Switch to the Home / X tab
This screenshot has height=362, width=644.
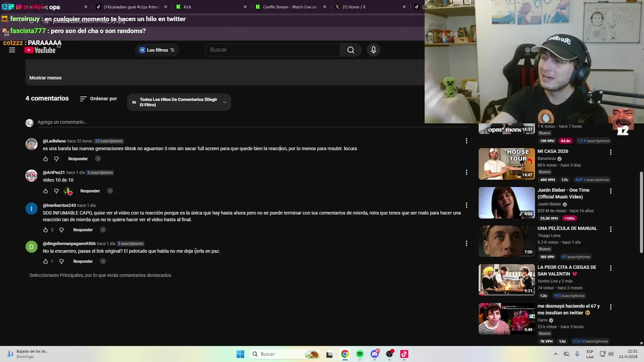370,7
